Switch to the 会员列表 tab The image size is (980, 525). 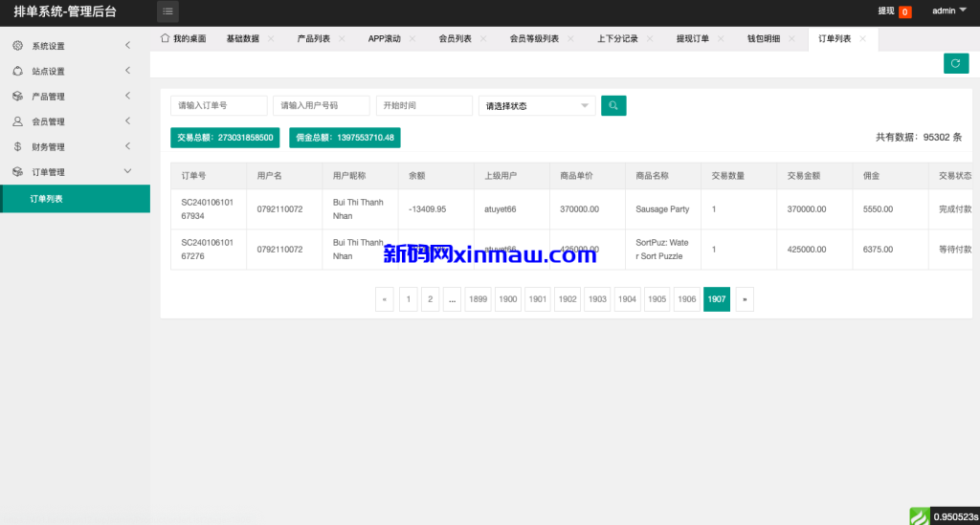455,38
